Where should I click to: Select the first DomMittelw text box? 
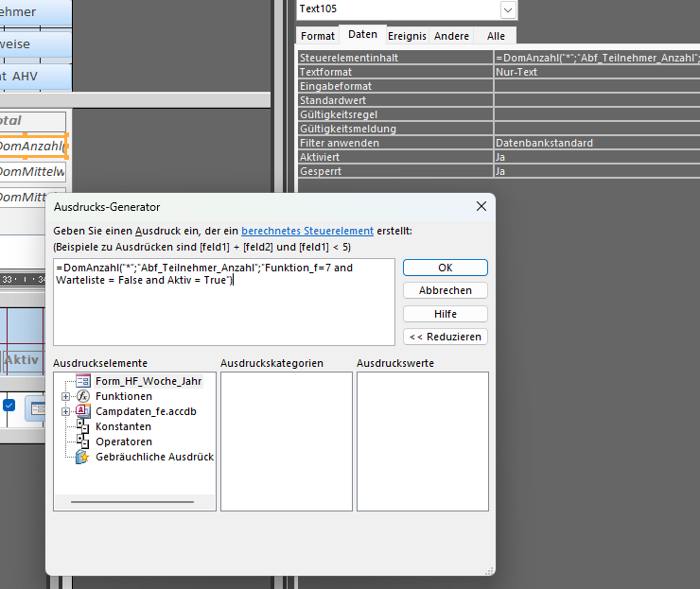click(32, 172)
